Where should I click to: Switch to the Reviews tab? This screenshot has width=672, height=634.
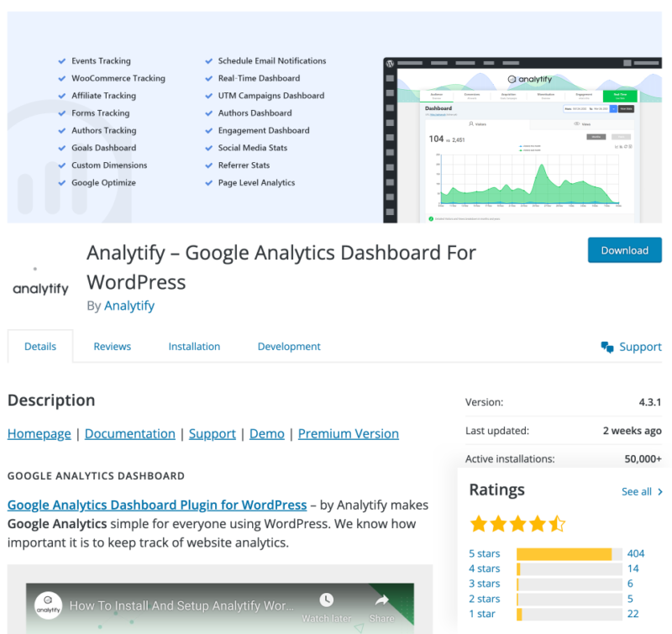(113, 347)
